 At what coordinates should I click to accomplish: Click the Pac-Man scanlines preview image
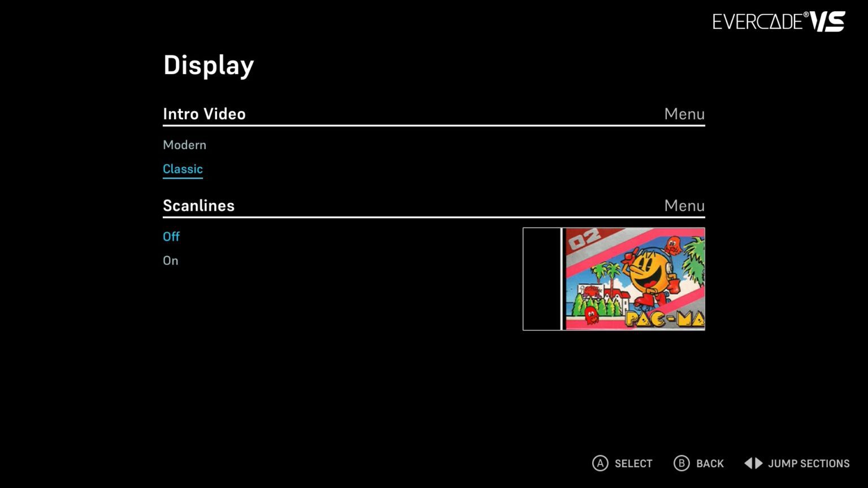(634, 279)
